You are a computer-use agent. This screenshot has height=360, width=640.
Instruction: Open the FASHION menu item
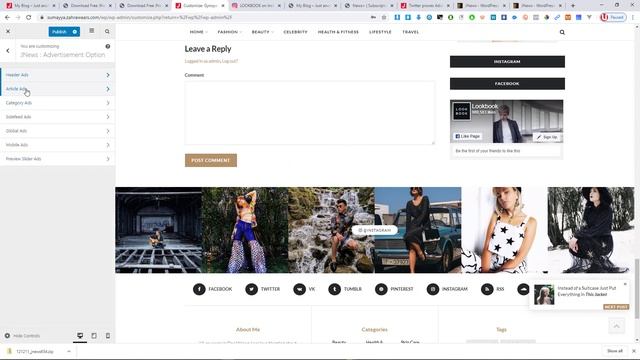(229, 32)
